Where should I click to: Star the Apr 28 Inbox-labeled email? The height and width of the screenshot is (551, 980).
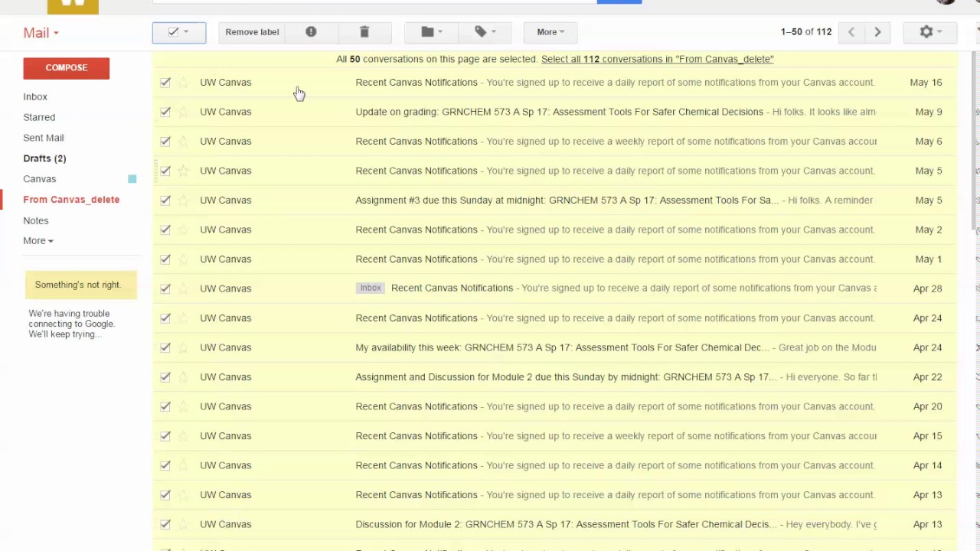coord(183,289)
